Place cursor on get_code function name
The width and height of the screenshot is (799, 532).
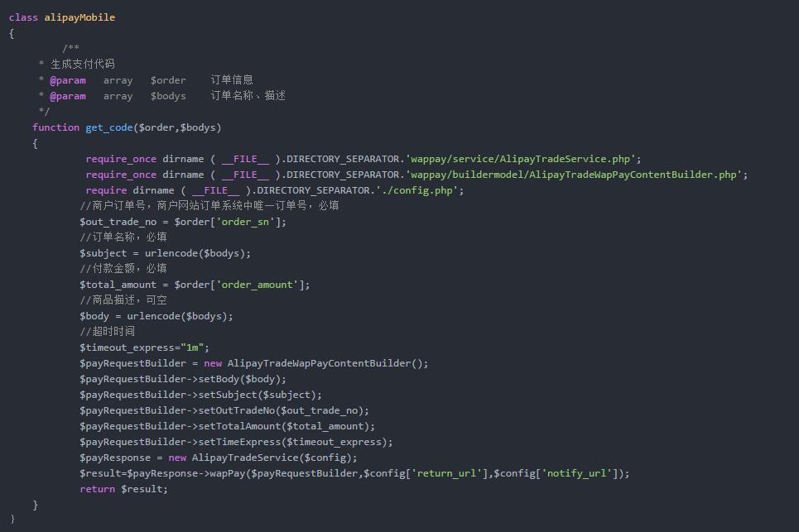(x=109, y=127)
